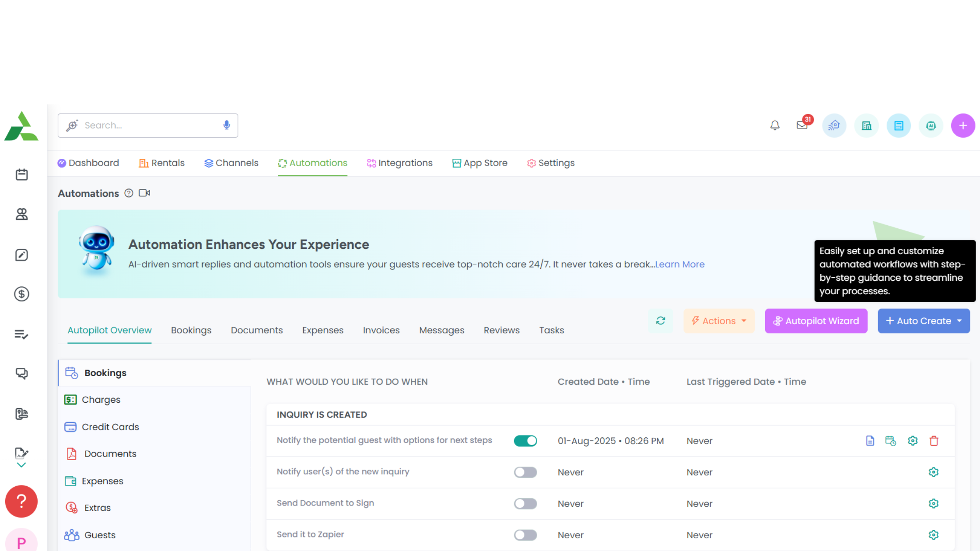Switch to the Messages tab
This screenshot has width=980, height=551.
click(441, 330)
